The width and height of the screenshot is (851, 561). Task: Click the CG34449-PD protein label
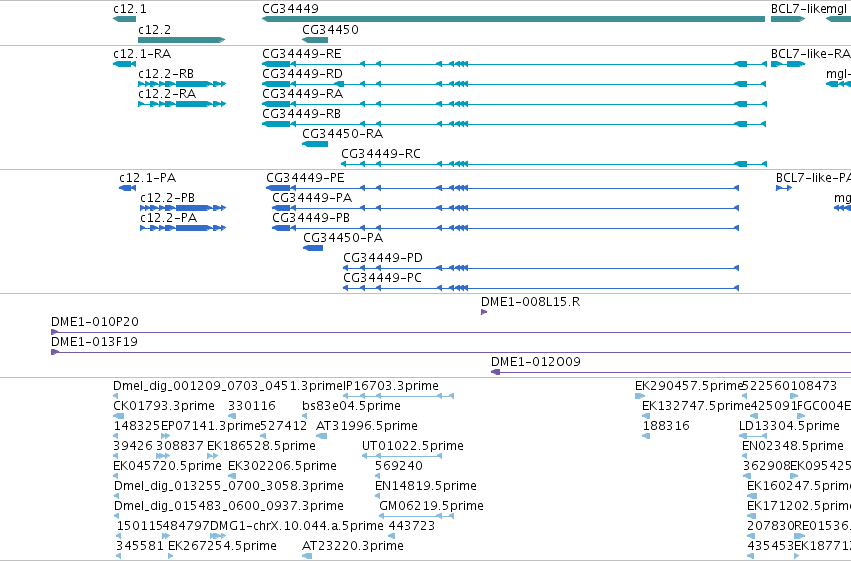(383, 258)
